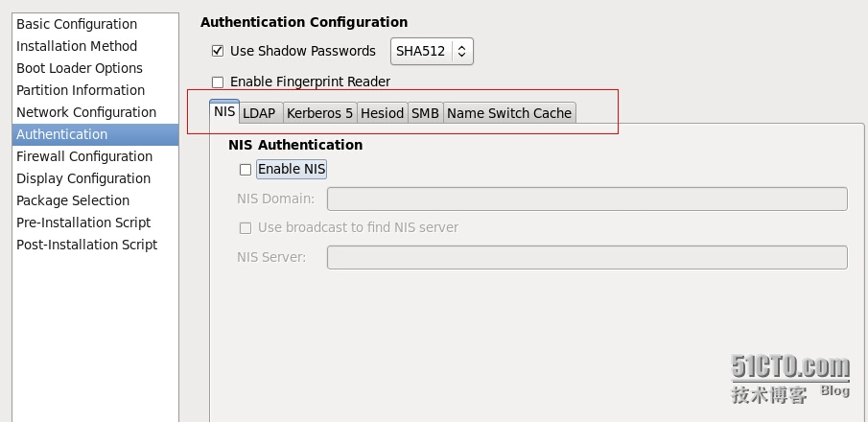
Task: Click the NIS Authentication heading text
Action: click(295, 145)
